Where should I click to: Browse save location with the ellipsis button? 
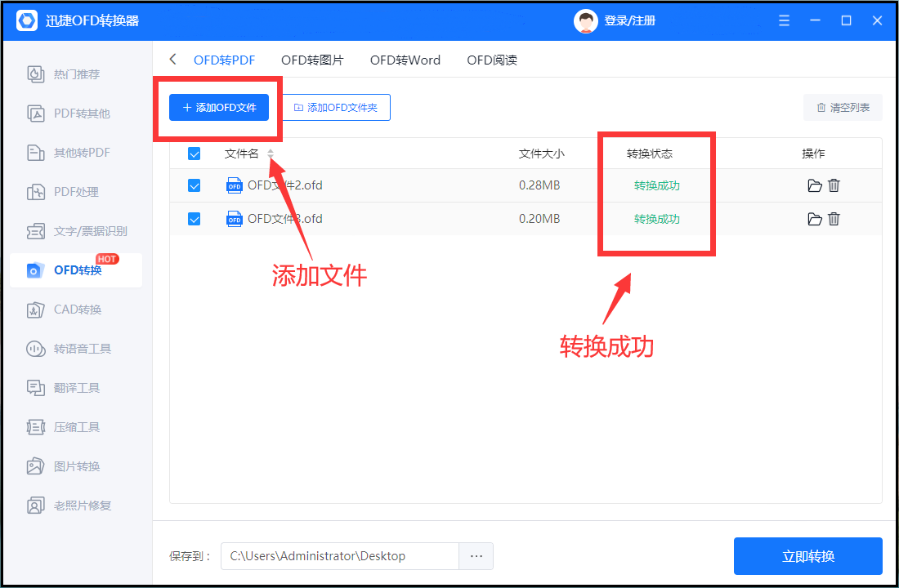pos(476,556)
